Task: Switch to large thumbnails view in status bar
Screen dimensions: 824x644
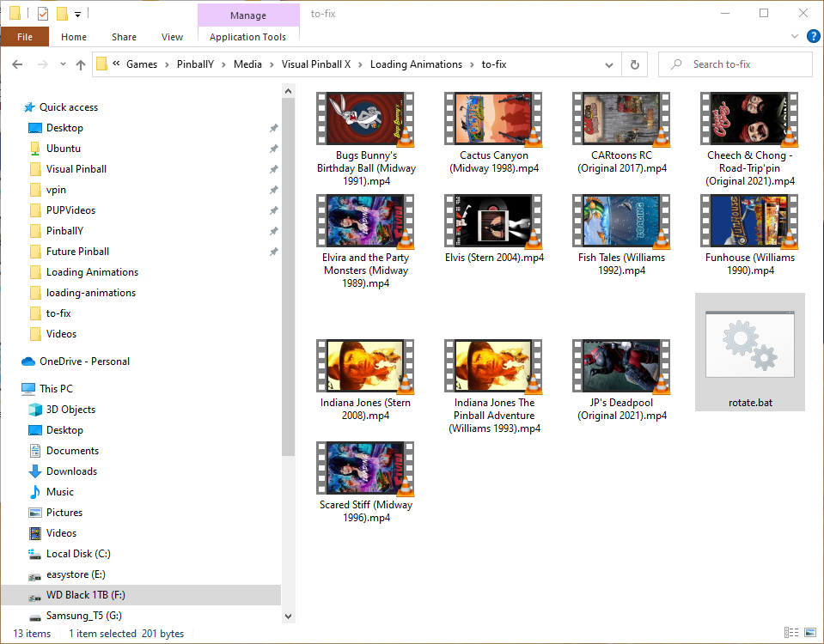Action: click(x=810, y=633)
